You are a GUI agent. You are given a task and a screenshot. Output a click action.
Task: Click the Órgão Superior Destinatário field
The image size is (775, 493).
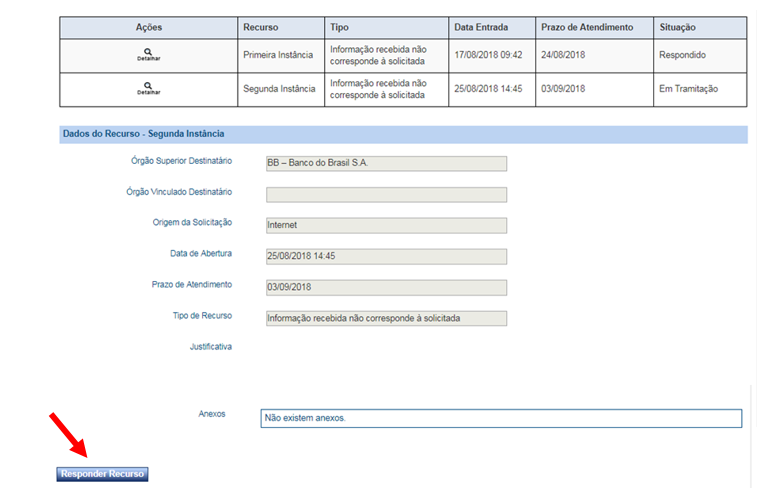[386, 164]
